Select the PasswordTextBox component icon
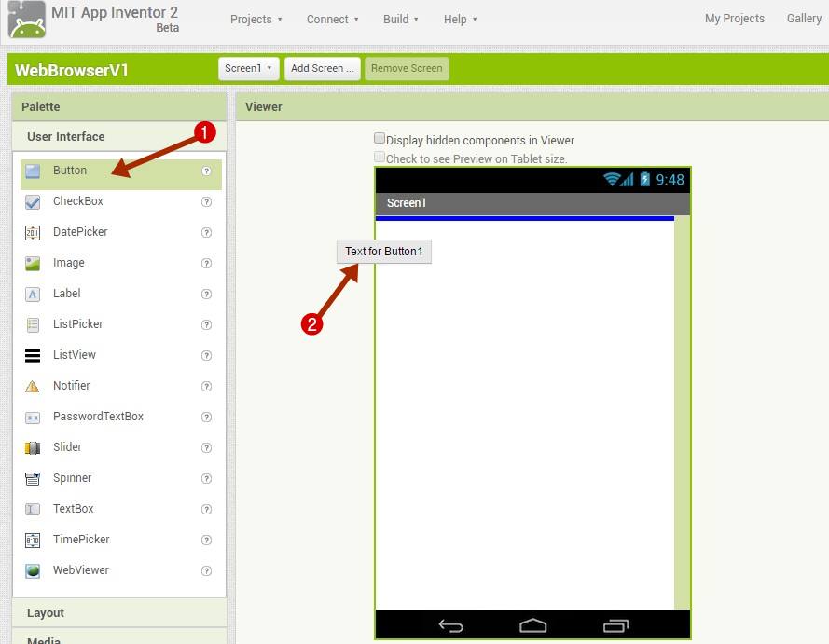Viewport: 829px width, 644px height. (33, 418)
